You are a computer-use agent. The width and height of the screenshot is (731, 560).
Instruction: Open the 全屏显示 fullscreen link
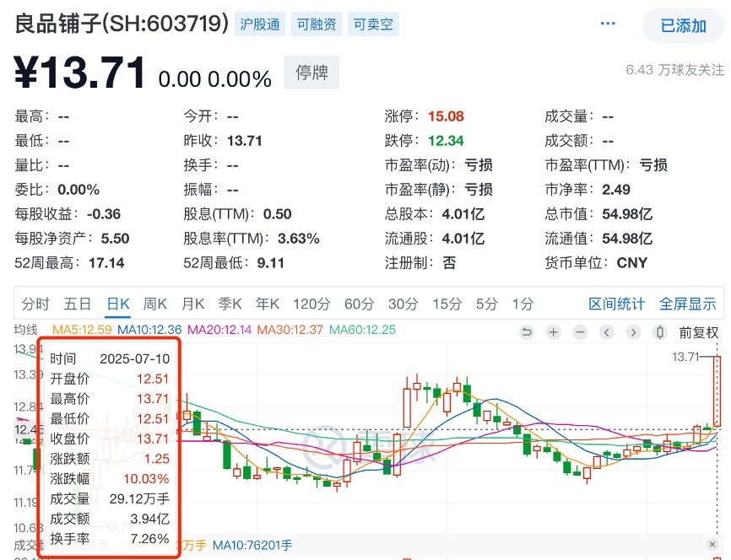pos(688,304)
